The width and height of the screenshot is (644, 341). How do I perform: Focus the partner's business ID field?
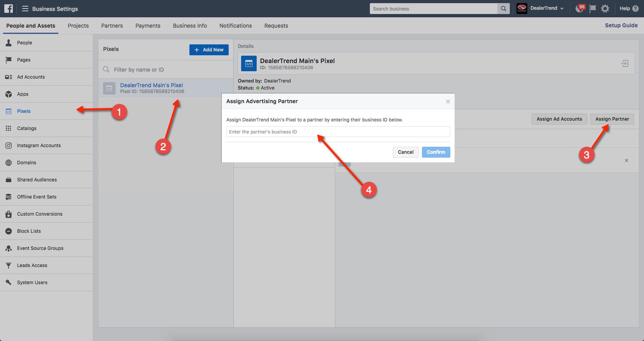point(338,132)
